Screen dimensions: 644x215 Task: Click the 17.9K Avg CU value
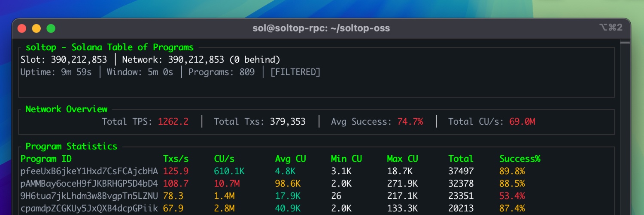(x=288, y=196)
